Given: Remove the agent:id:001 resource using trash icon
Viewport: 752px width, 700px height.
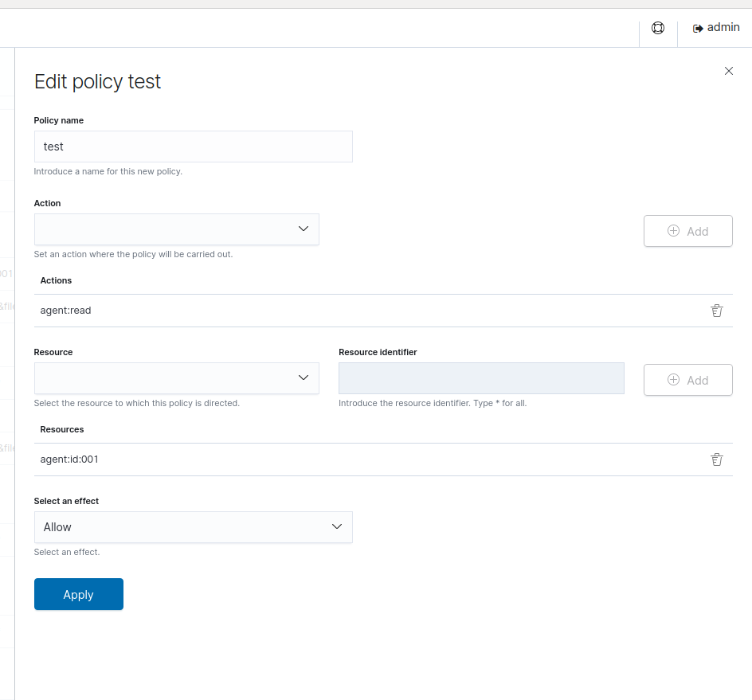Looking at the screenshot, I should (x=716, y=459).
